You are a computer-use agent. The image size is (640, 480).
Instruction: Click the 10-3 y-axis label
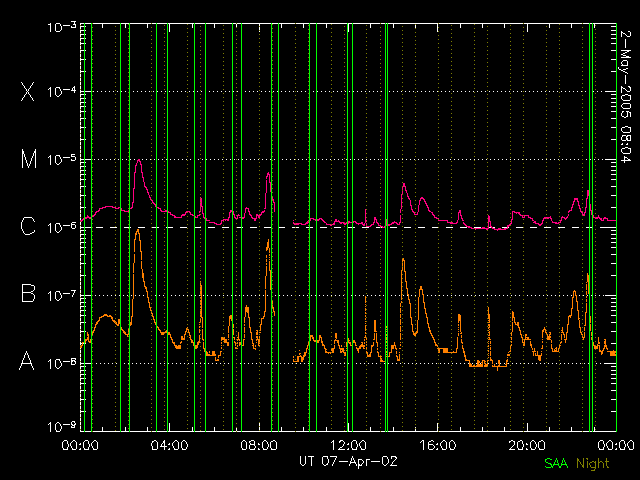62,27
